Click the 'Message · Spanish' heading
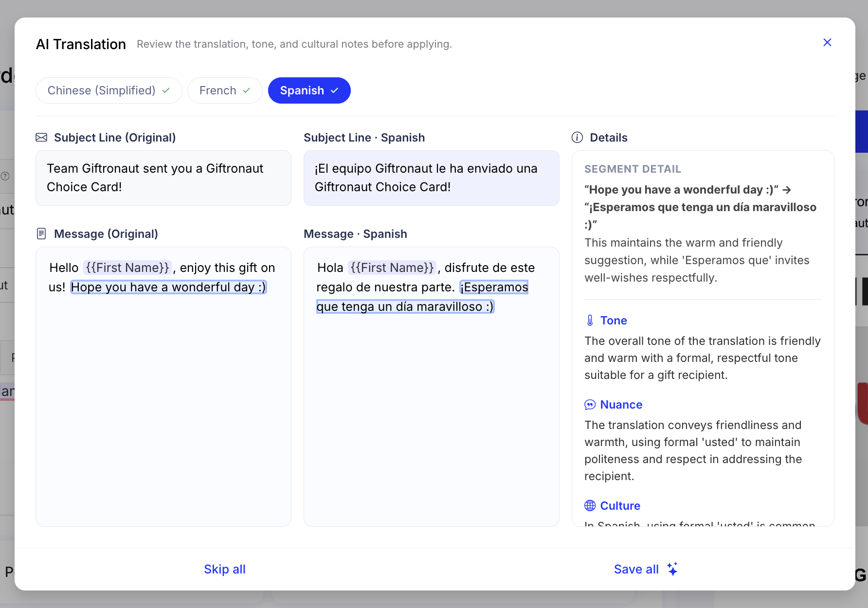 356,234
